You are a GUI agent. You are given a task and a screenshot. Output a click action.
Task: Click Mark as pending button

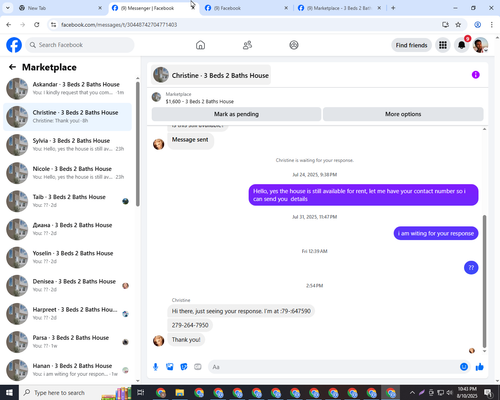click(236, 114)
